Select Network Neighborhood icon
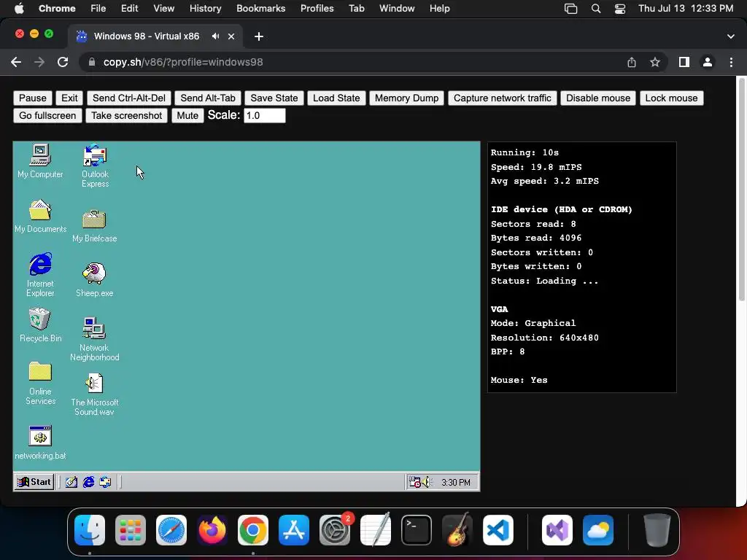Image resolution: width=747 pixels, height=560 pixels. pos(94,339)
